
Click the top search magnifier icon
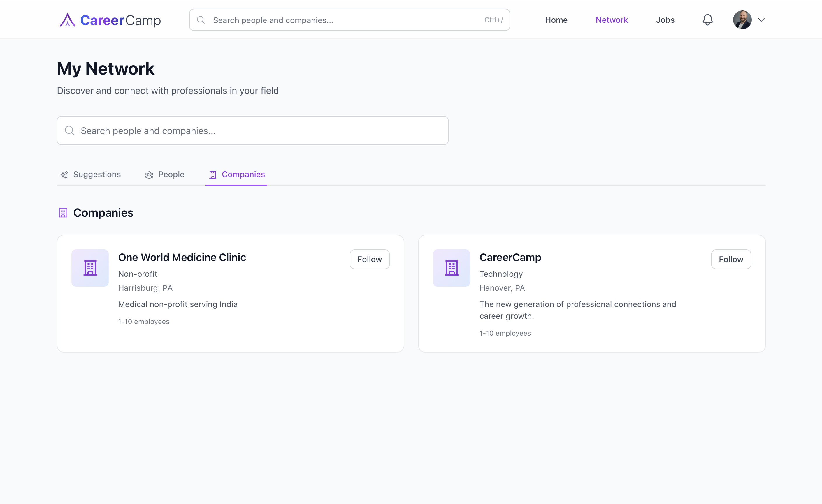201,20
